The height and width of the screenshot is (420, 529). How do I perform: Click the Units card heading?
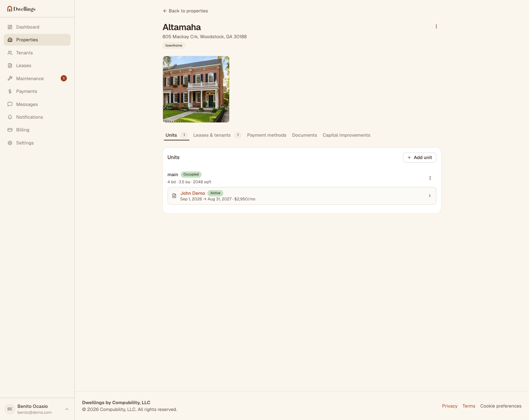pyautogui.click(x=174, y=157)
